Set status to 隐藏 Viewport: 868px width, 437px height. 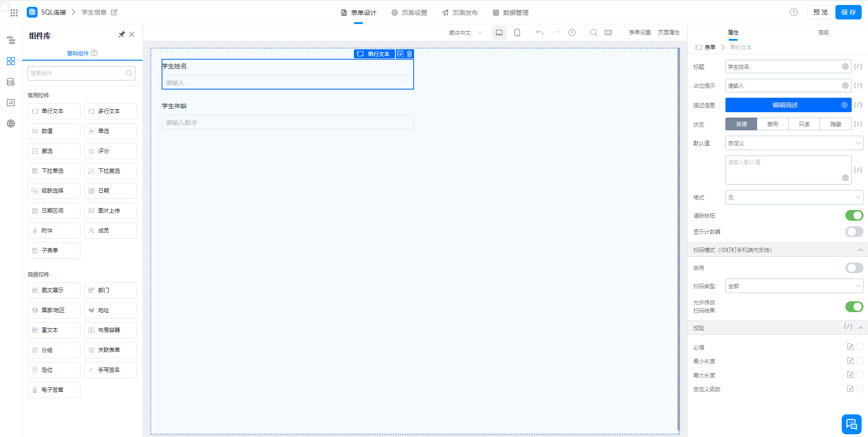tap(835, 124)
